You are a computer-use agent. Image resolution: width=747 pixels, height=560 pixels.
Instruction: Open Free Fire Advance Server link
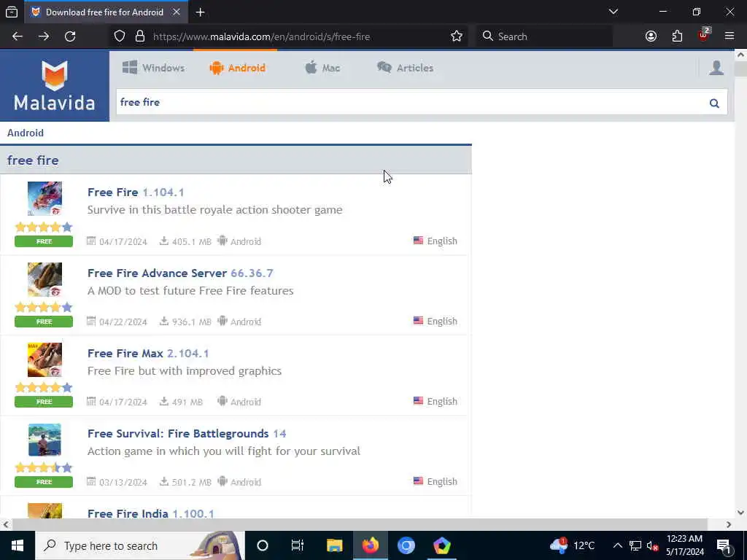pos(181,273)
